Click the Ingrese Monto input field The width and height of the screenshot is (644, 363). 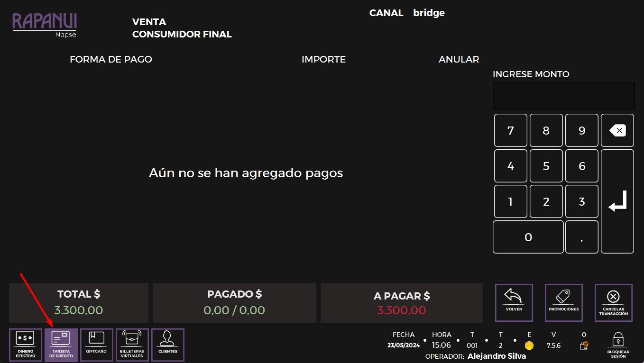click(x=563, y=96)
